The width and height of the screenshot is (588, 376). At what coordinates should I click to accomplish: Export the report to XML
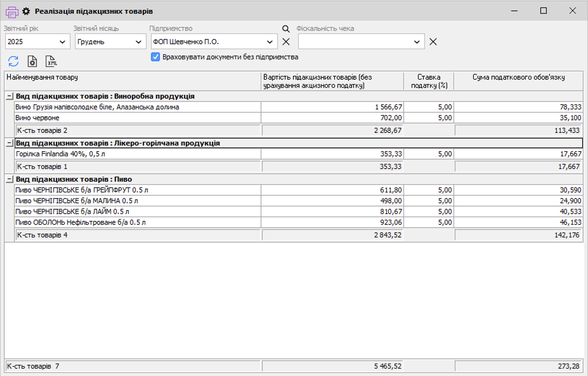(51, 61)
